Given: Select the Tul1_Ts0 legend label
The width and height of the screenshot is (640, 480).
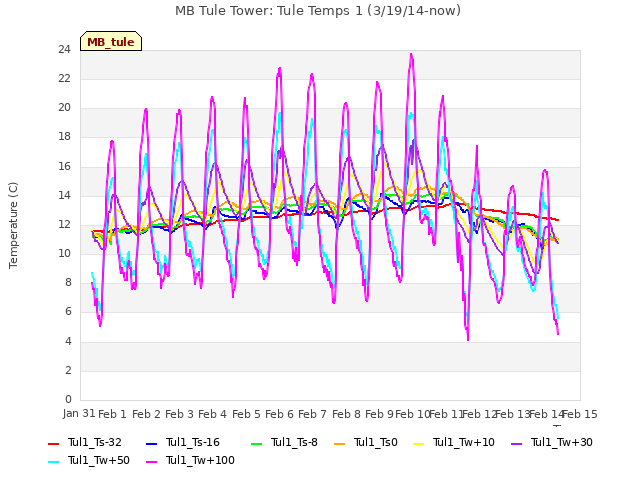Looking at the screenshot, I should pyautogui.click(x=376, y=442).
